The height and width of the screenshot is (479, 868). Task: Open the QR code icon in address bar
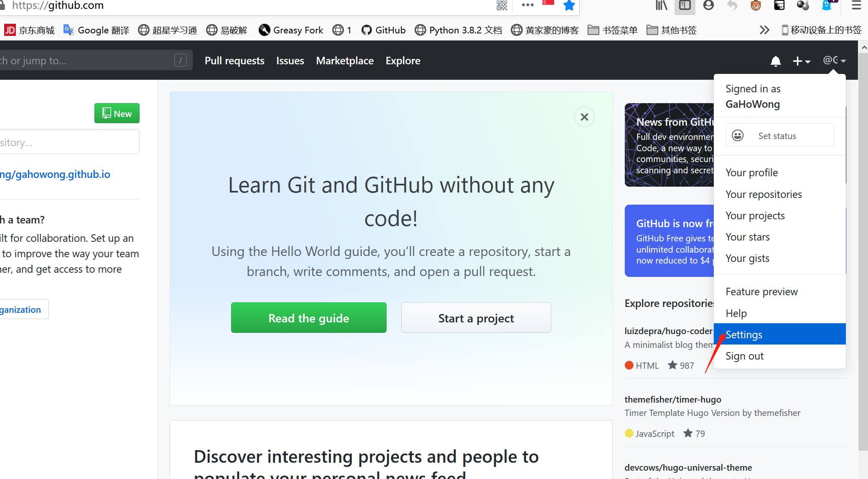coord(501,5)
